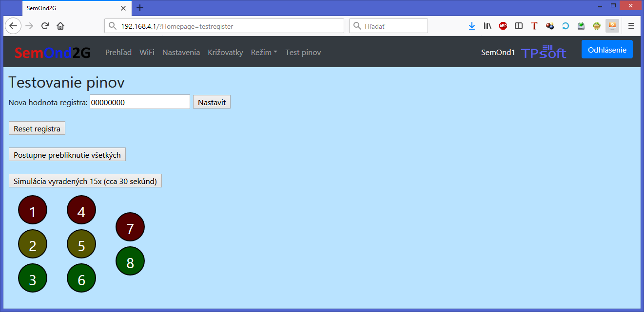Click the SemOnd2G logo
The width and height of the screenshot is (644, 312).
click(x=52, y=53)
